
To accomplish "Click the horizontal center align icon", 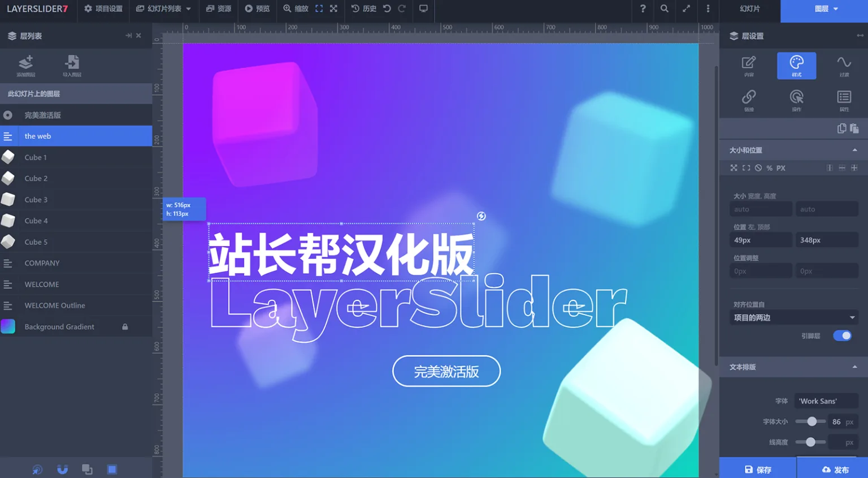I will pos(830,168).
